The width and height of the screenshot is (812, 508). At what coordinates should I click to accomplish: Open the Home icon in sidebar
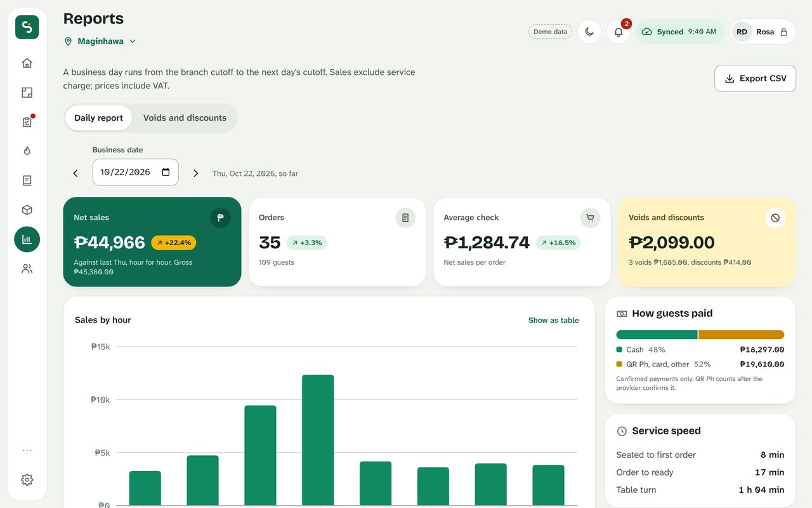coord(27,63)
